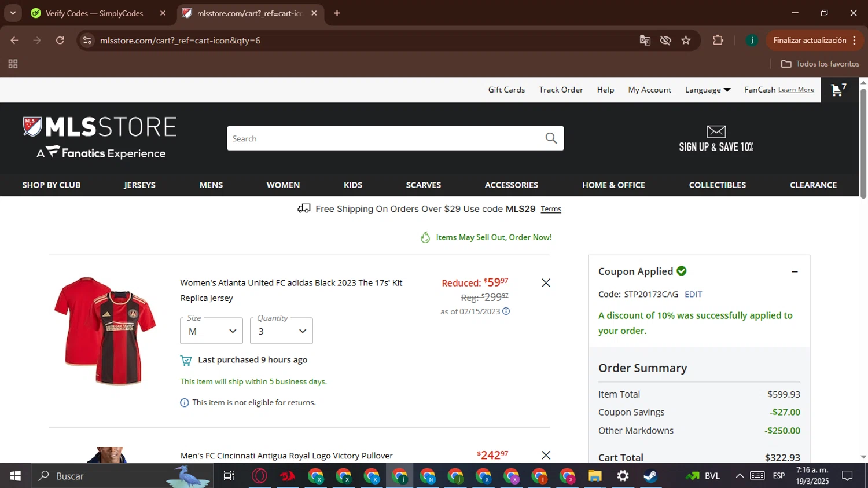Open the Chrome profile avatar
This screenshot has height=488, width=868.
pos(752,41)
